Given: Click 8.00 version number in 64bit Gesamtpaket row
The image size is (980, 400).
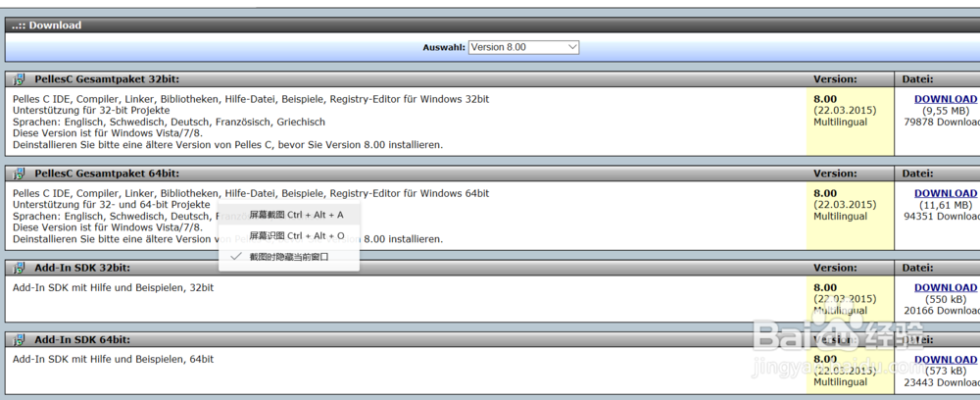Looking at the screenshot, I should click(x=825, y=193).
